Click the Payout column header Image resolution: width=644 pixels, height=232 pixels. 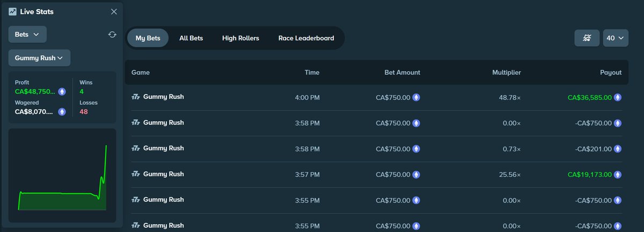[x=611, y=73]
